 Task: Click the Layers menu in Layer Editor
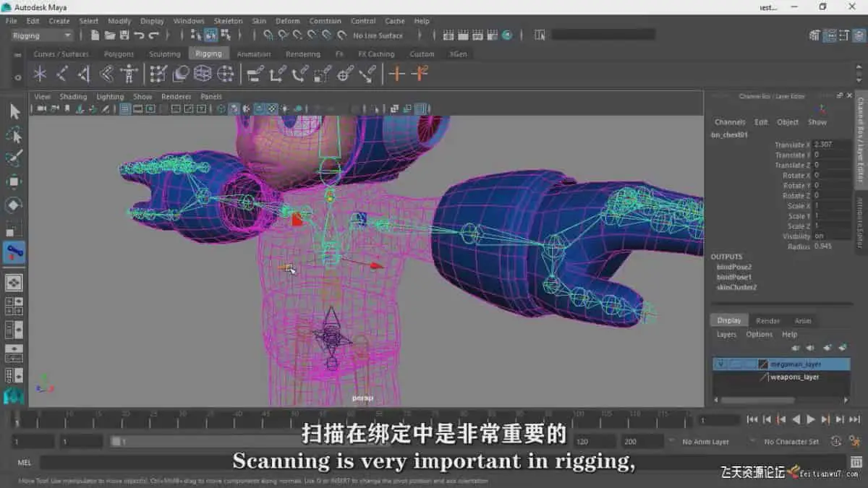[726, 334]
